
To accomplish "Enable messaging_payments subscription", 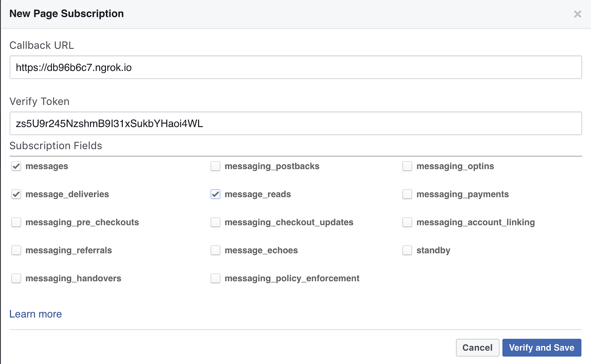I will click(x=407, y=194).
